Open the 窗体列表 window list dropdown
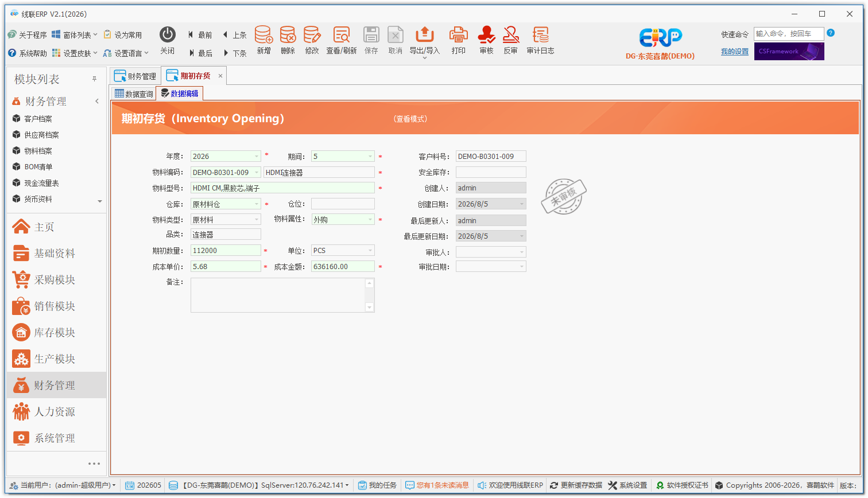The height and width of the screenshot is (498, 868). pos(75,35)
